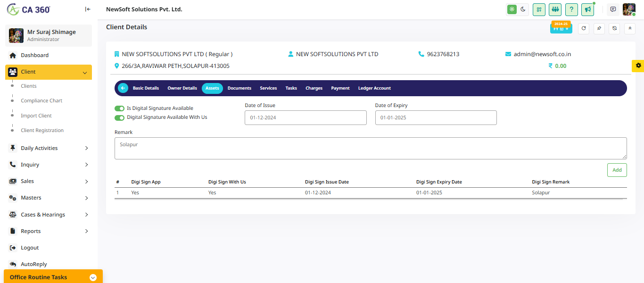Click the Date of Expiry field
644x283 pixels.
(436, 118)
